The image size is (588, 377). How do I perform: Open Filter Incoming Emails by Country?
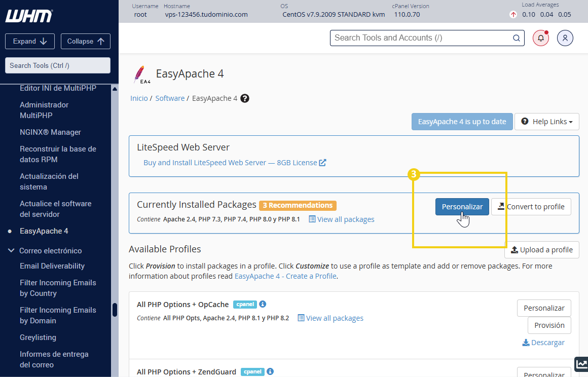click(58, 288)
